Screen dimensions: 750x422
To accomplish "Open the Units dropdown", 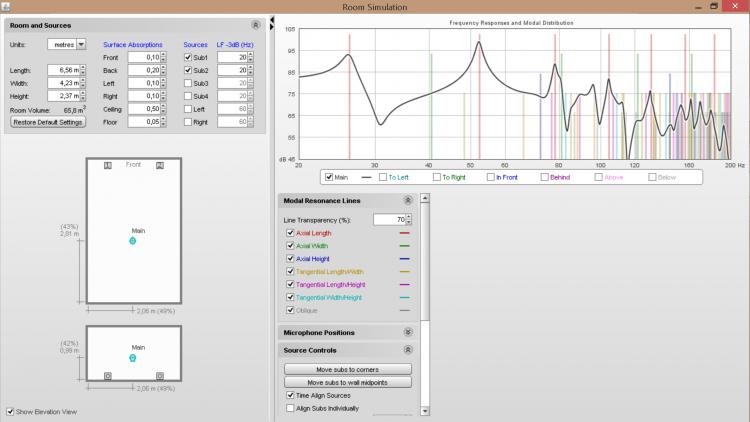I will pos(81,44).
